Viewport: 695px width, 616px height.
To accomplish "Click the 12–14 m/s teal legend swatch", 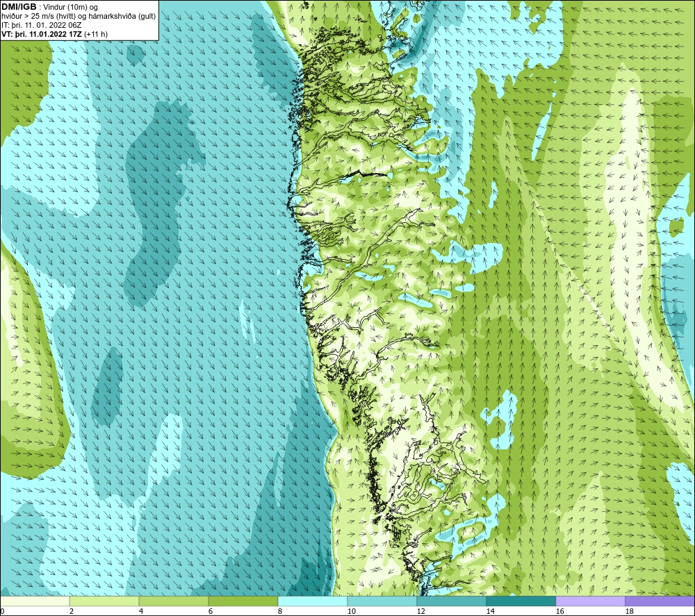I will (451, 601).
